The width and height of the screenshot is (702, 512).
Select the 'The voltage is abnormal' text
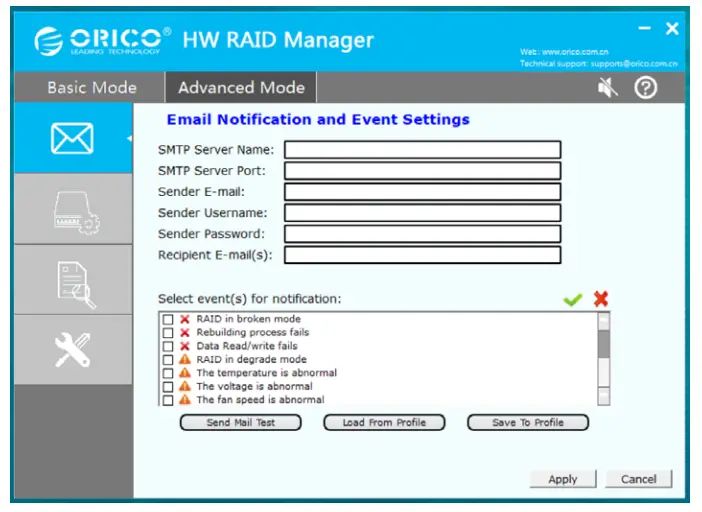tap(254, 386)
